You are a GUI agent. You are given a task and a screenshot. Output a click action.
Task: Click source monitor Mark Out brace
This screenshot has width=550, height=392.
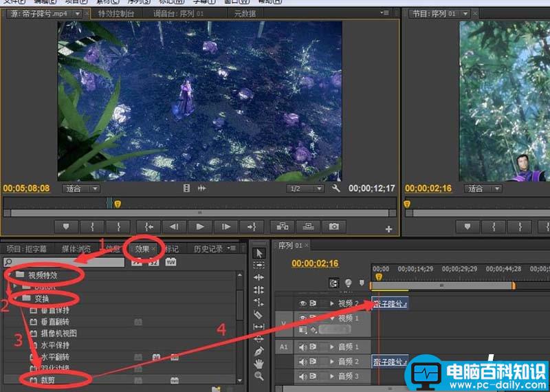coord(118,227)
